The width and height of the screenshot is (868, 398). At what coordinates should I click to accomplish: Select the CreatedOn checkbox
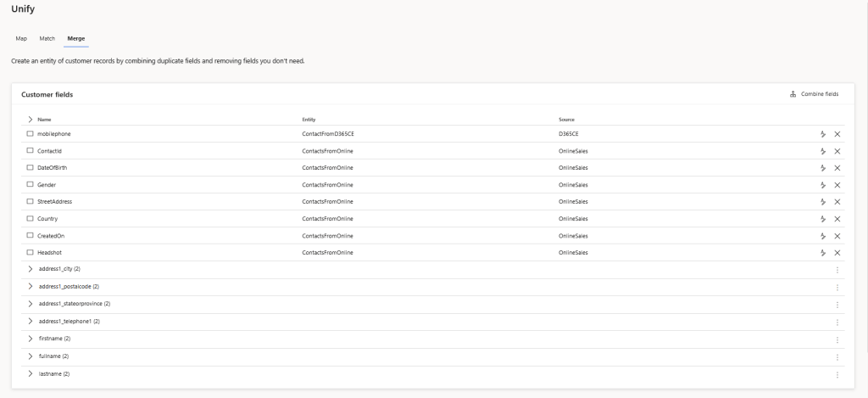coord(31,236)
